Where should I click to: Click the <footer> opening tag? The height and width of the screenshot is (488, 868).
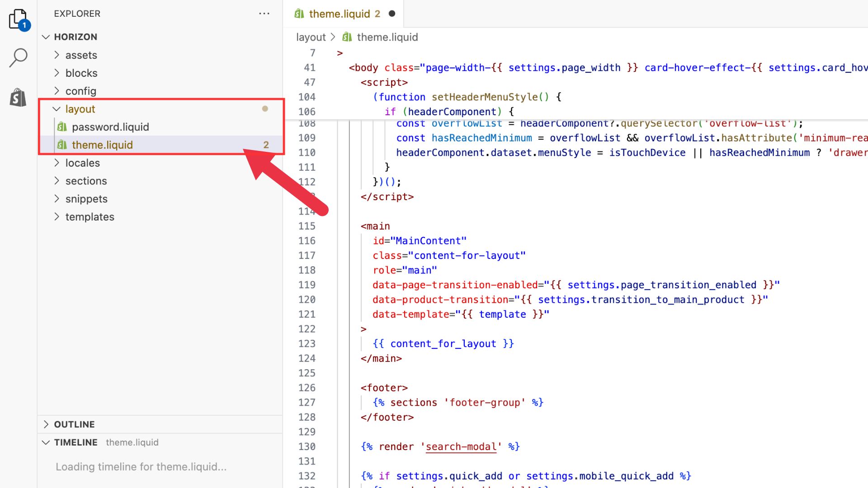(384, 388)
